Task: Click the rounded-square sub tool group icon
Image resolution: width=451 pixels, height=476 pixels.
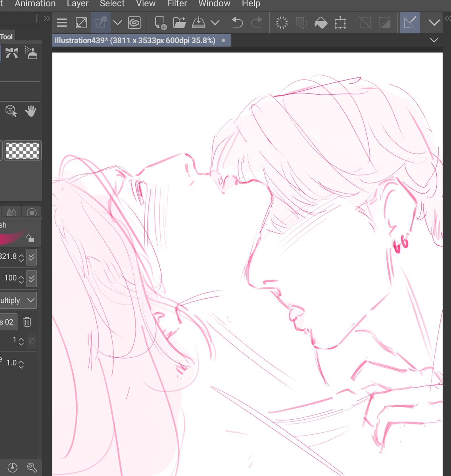Action: 32,212
